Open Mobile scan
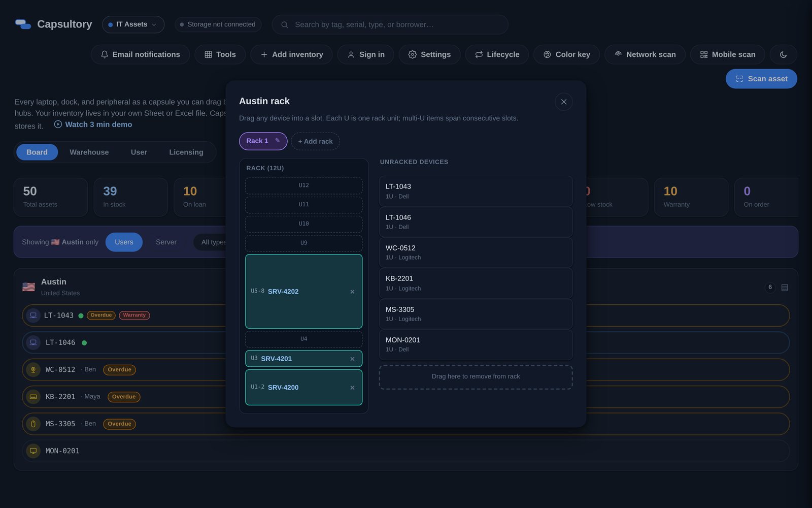 pyautogui.click(x=727, y=54)
